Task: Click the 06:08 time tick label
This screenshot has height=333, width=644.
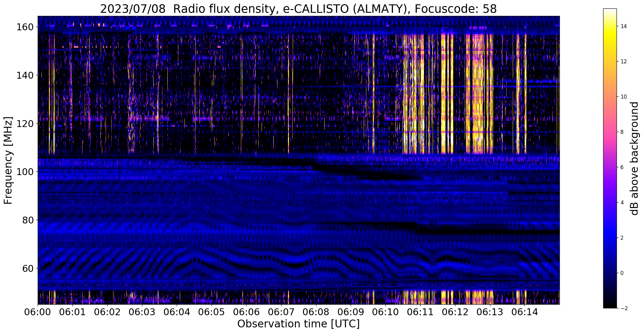Action: pyautogui.click(x=316, y=312)
